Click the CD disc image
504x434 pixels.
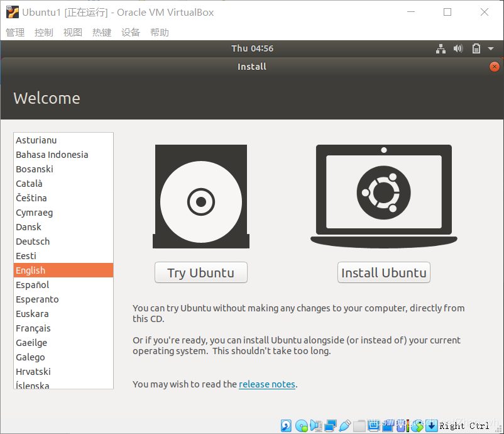(201, 196)
